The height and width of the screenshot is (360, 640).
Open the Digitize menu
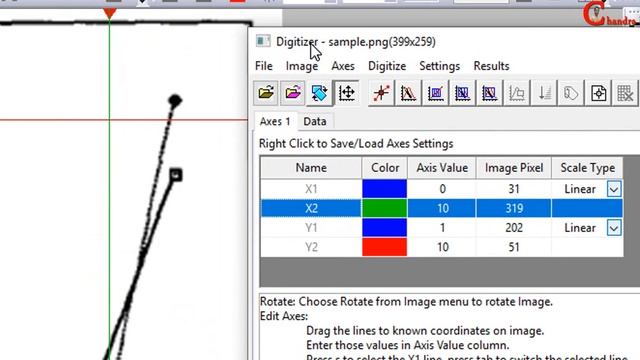click(387, 66)
